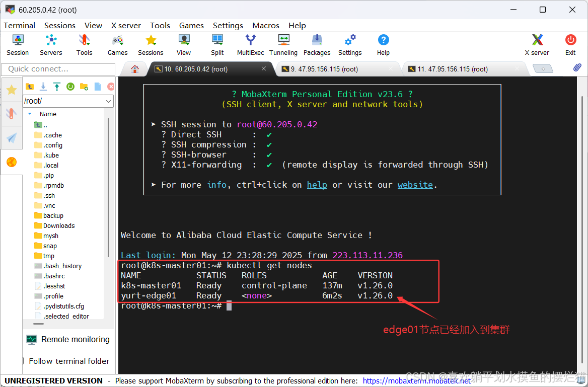The width and height of the screenshot is (588, 387).
Task: Open the star Sessions sidebar tab
Action: click(12, 90)
